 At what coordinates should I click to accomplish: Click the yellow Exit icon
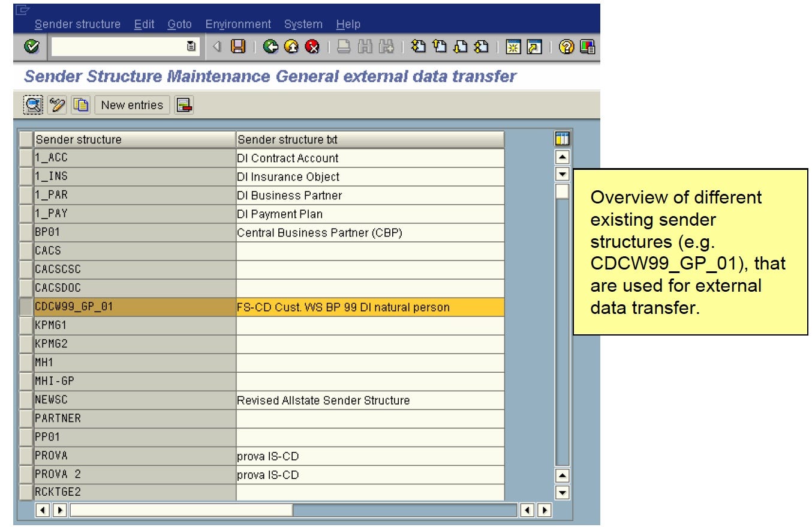(291, 47)
